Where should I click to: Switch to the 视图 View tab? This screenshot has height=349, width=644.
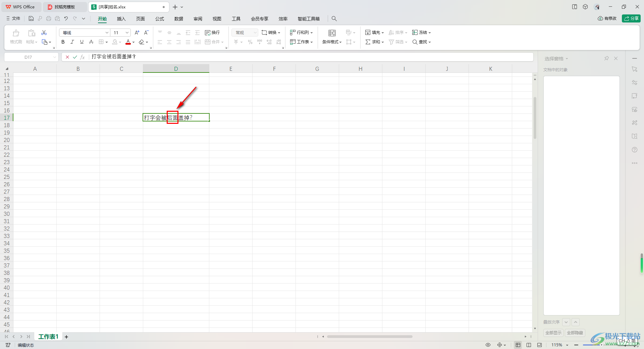click(217, 19)
